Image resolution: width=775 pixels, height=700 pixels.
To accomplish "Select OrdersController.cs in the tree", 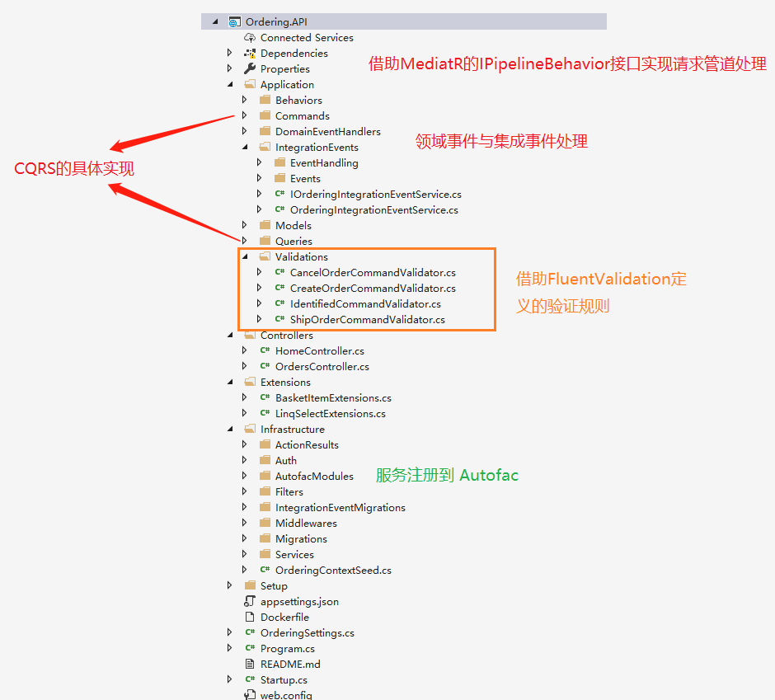I will (x=322, y=367).
